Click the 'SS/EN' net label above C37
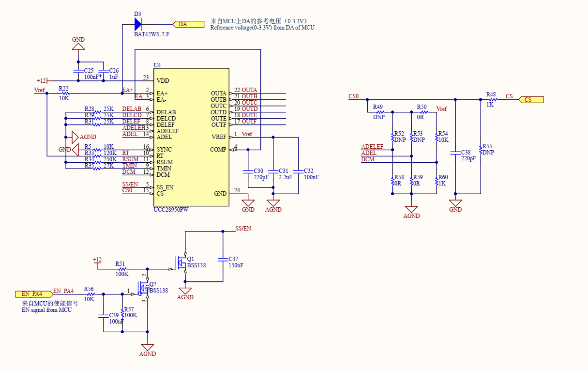Image resolution: width=588 pixels, height=370 pixels. click(x=243, y=228)
